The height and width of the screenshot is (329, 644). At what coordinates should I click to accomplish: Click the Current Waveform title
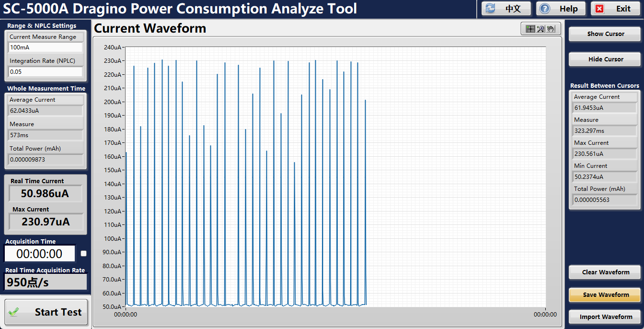(x=150, y=28)
